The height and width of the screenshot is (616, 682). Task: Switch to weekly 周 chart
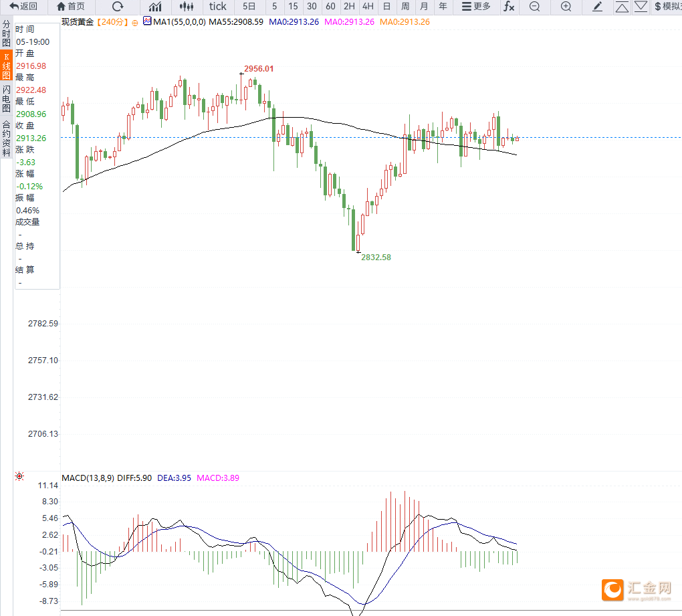click(405, 6)
